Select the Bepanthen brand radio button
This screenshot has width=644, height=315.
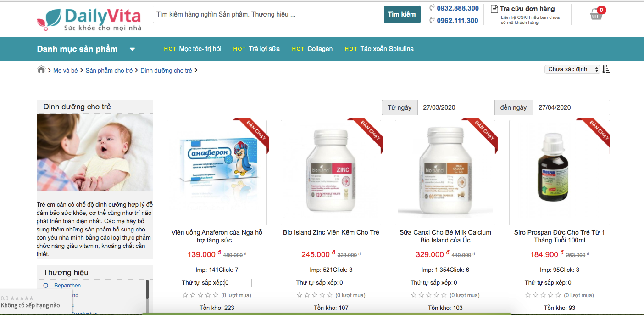pos(46,286)
